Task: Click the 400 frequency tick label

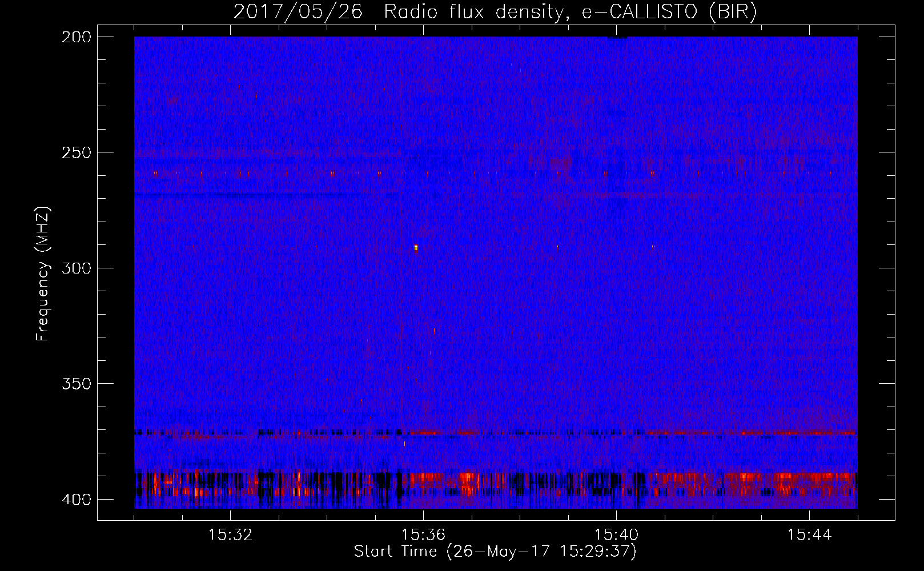Action: (77, 500)
